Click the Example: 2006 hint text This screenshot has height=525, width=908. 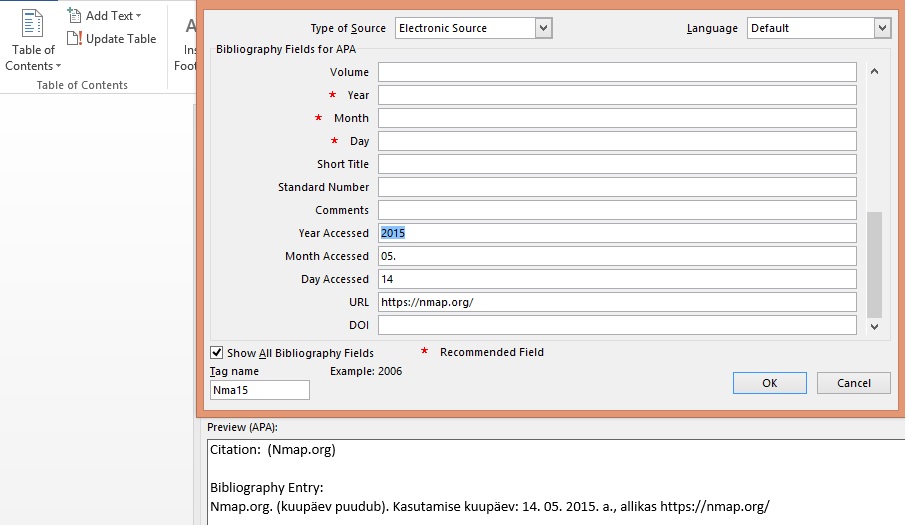[x=366, y=371]
